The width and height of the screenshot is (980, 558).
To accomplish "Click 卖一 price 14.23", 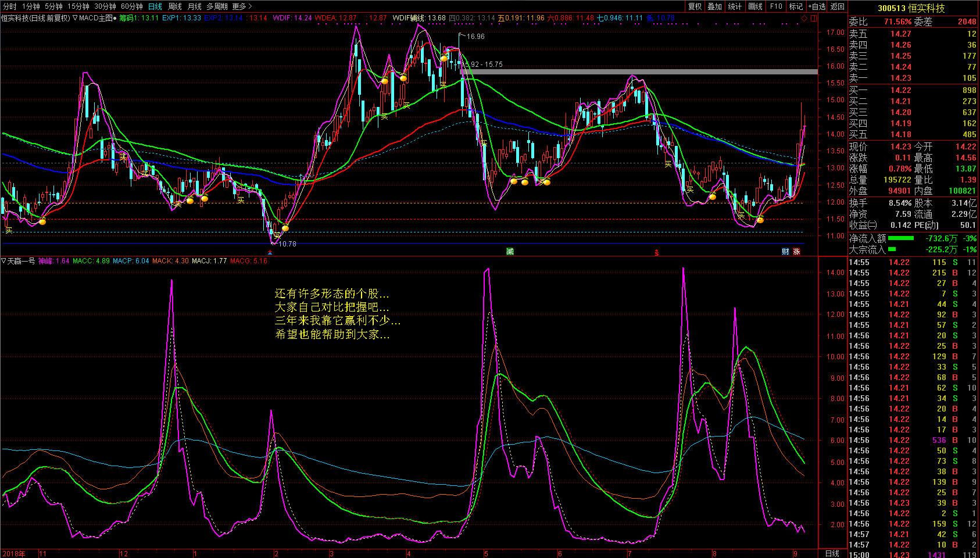I will tap(901, 78).
